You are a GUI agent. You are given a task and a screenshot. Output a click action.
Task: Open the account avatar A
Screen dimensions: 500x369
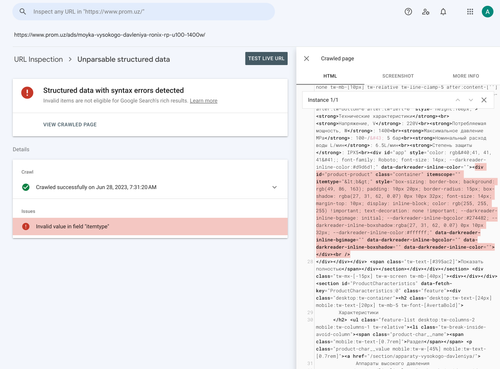pos(487,12)
